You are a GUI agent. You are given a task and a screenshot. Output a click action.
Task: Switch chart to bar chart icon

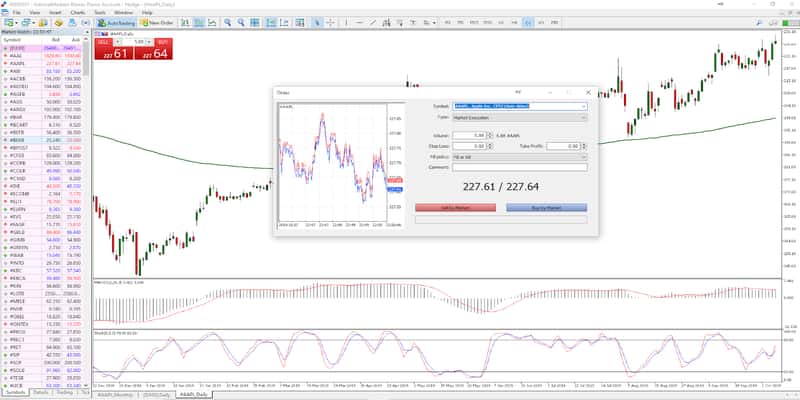(185, 23)
